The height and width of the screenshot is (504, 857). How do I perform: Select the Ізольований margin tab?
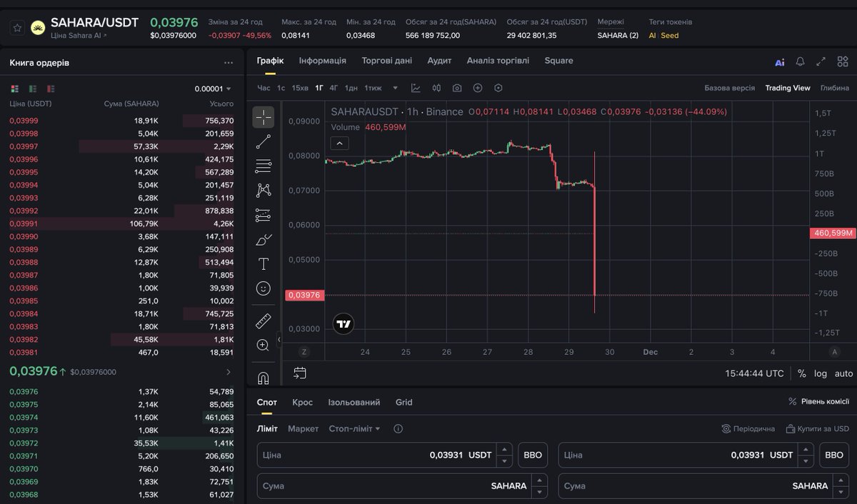coord(354,403)
